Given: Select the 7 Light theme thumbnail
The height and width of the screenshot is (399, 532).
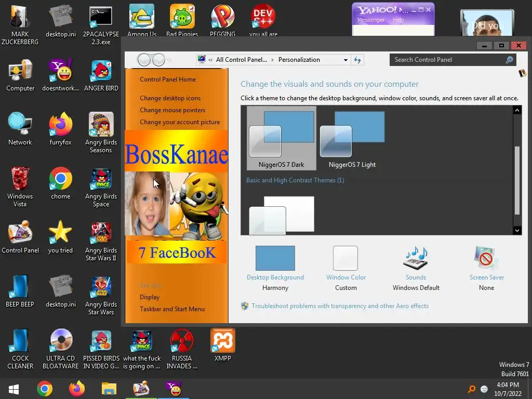Looking at the screenshot, I should tap(352, 138).
